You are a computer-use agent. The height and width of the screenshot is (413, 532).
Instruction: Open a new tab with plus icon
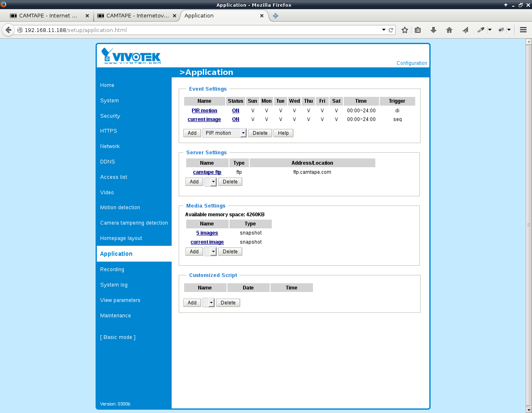point(276,16)
